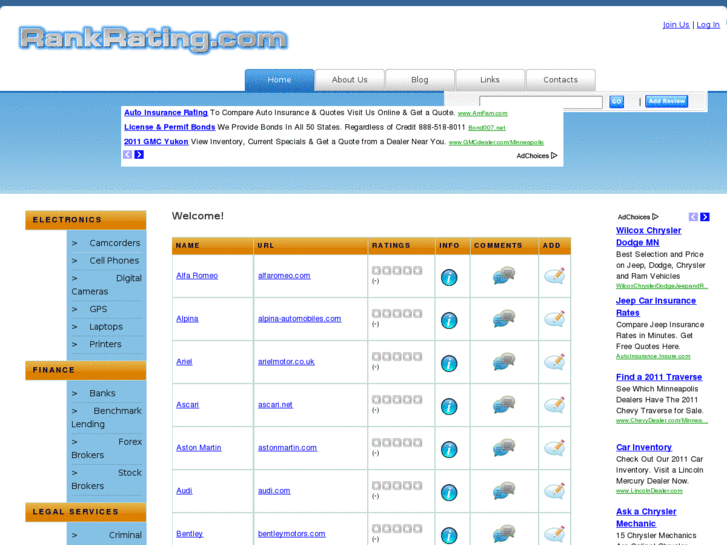Screen dimensions: 727x545
Task: Open info icon for Ascari
Action: [x=449, y=406]
